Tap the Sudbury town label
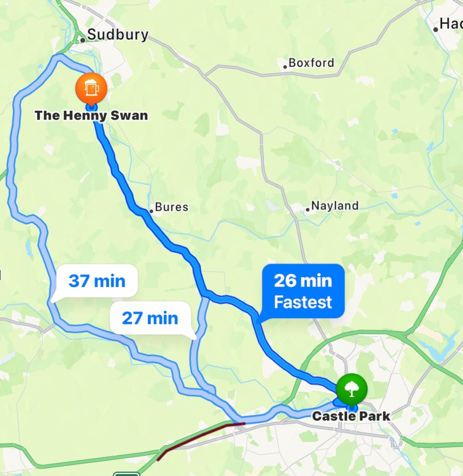 tap(118, 34)
